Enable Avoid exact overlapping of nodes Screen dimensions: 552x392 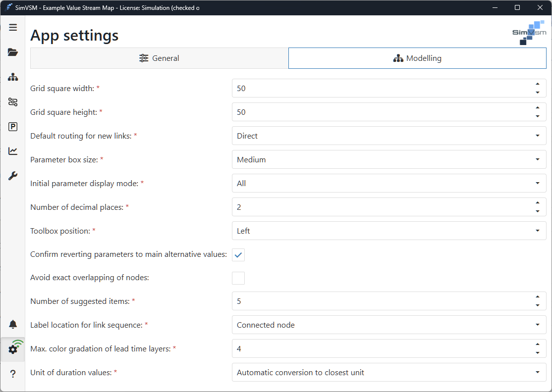pos(238,278)
